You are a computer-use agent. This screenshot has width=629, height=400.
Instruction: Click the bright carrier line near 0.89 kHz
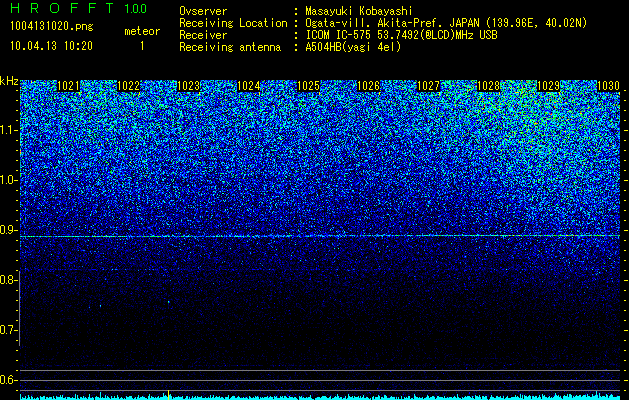(320, 236)
